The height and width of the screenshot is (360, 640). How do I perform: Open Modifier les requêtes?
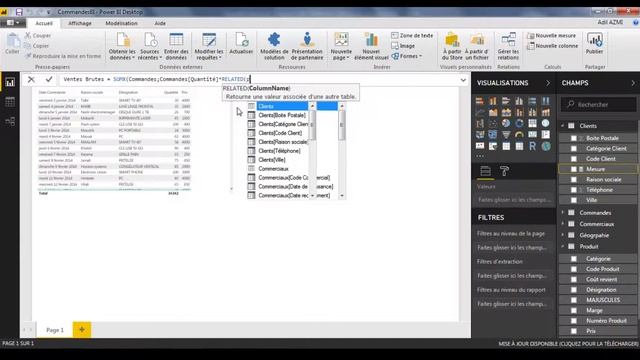[x=209, y=46]
